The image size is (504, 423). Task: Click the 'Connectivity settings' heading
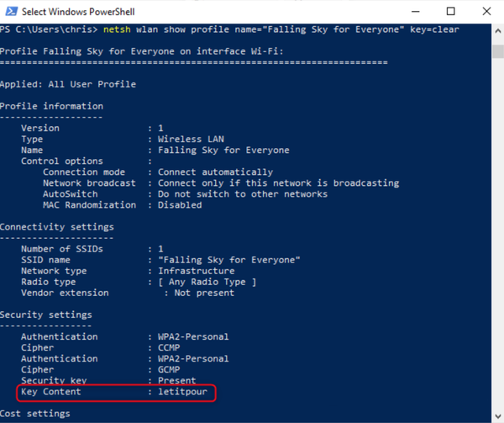tap(56, 227)
